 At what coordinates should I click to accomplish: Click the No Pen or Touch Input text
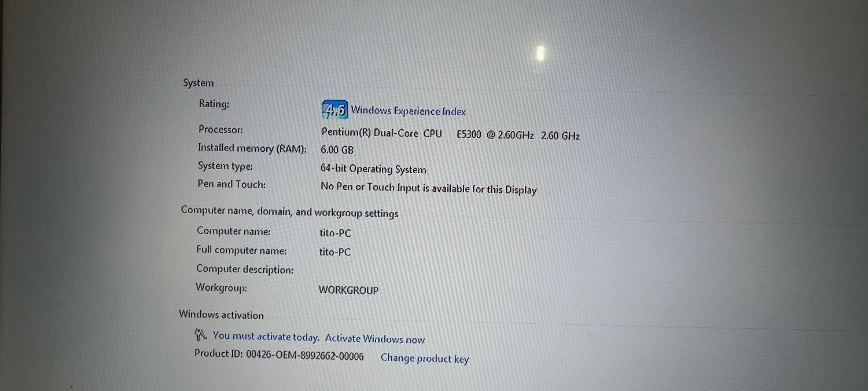(x=429, y=188)
